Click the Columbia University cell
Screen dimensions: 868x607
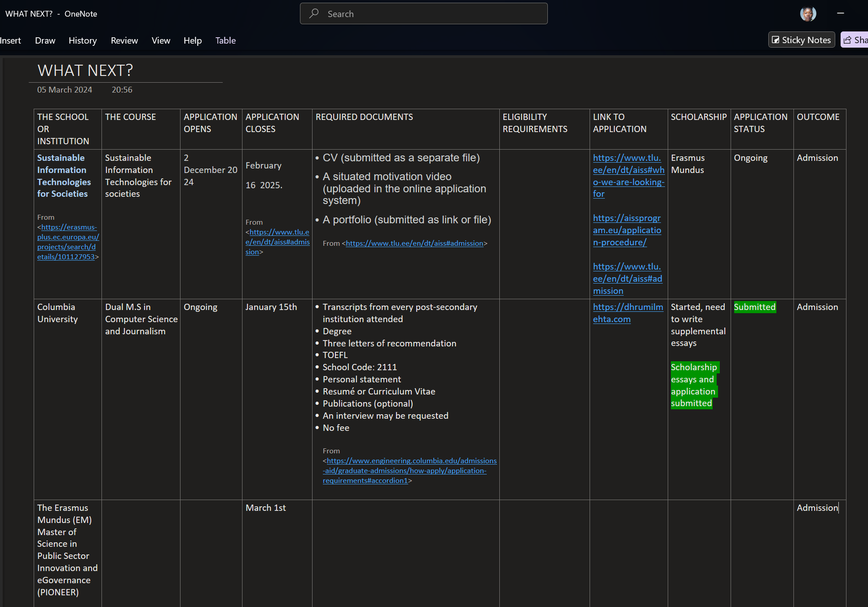[57, 313]
